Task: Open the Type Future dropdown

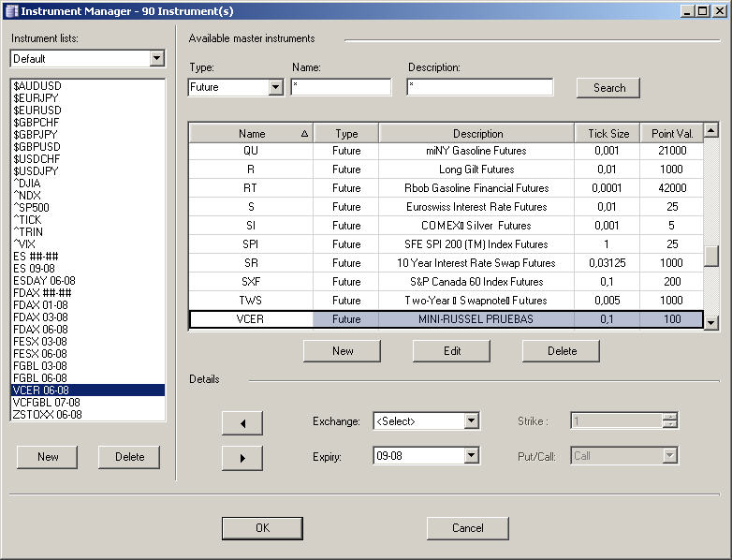Action: (x=275, y=87)
